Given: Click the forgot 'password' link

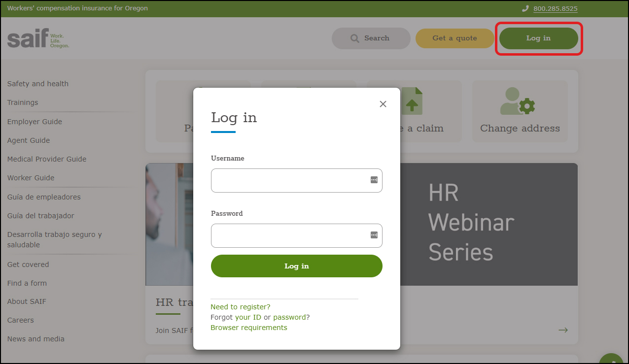Looking at the screenshot, I should coord(289,317).
